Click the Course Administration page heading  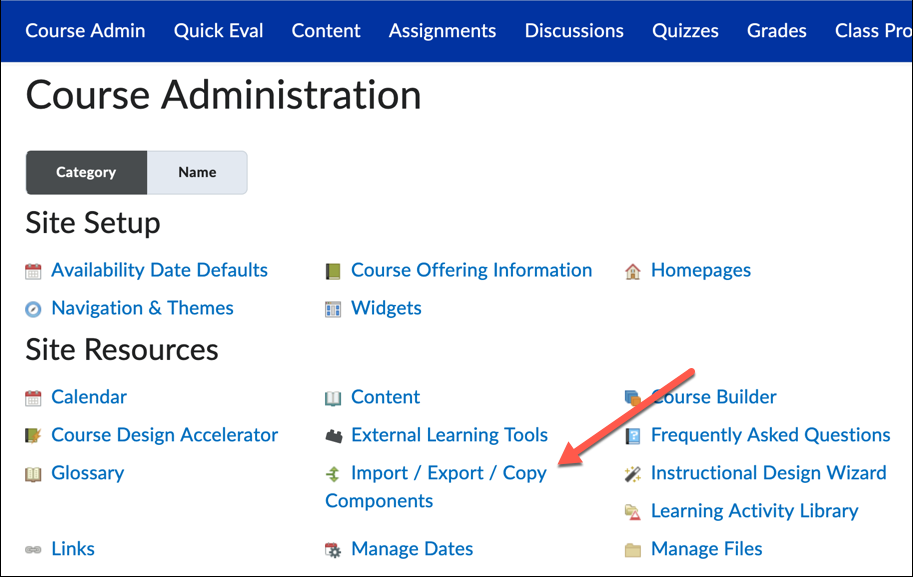pos(222,95)
